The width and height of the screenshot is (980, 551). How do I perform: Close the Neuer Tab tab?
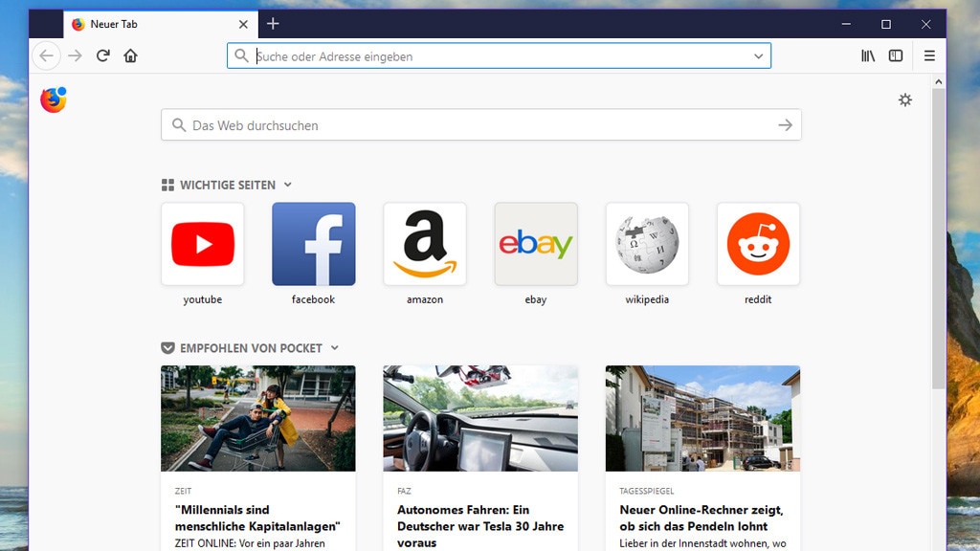(x=243, y=24)
